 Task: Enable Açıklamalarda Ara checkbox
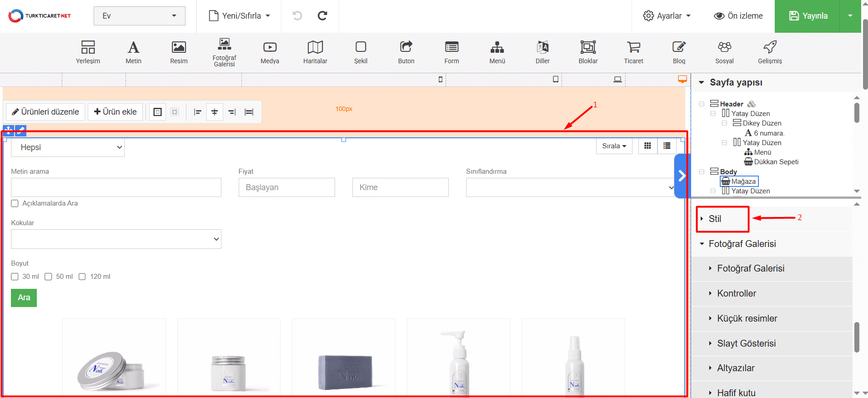(x=15, y=203)
